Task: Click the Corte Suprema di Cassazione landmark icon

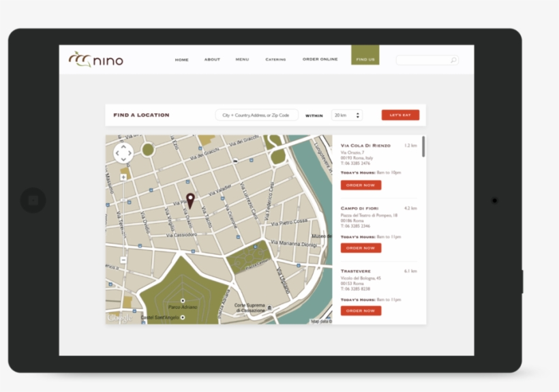Action: coord(269,307)
